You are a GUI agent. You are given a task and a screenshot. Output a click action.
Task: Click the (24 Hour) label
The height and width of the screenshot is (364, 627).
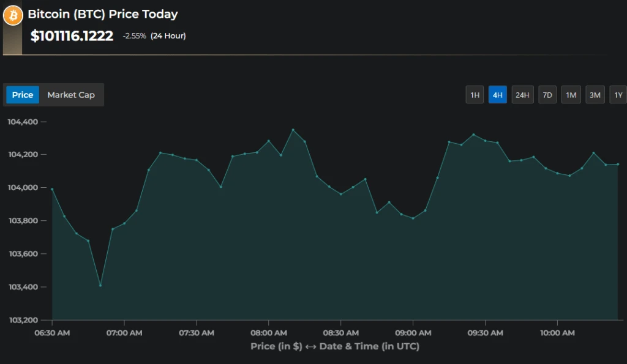tap(168, 36)
